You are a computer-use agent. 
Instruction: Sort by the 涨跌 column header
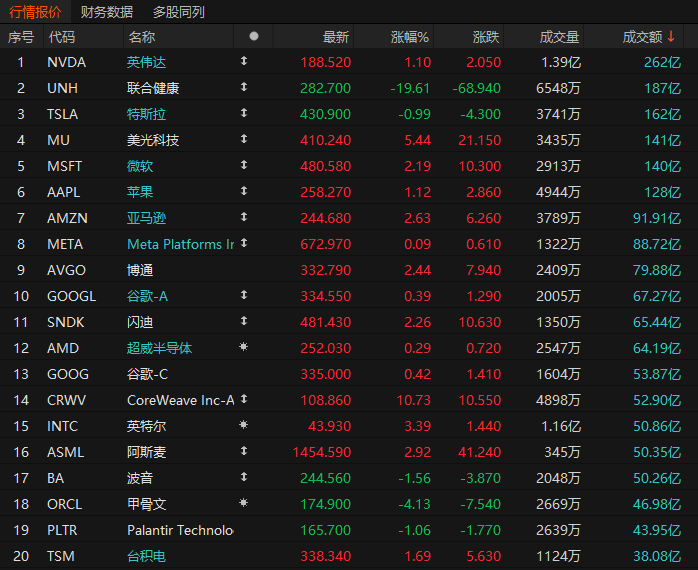(x=486, y=37)
